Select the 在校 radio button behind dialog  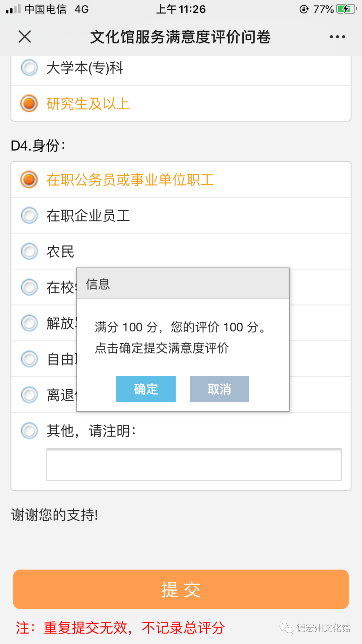click(29, 287)
